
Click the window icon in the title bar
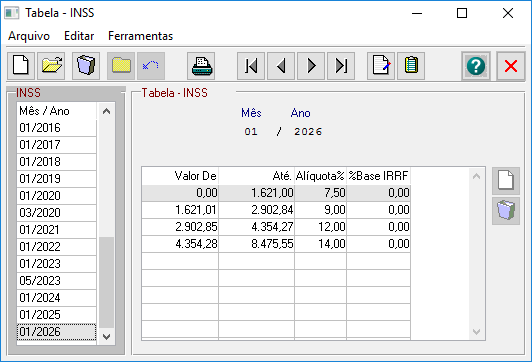point(12,13)
